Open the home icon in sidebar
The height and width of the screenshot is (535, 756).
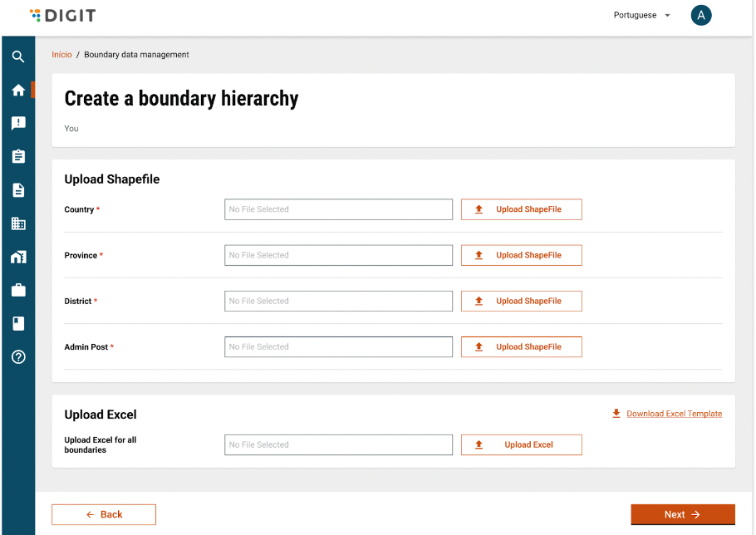coord(18,91)
